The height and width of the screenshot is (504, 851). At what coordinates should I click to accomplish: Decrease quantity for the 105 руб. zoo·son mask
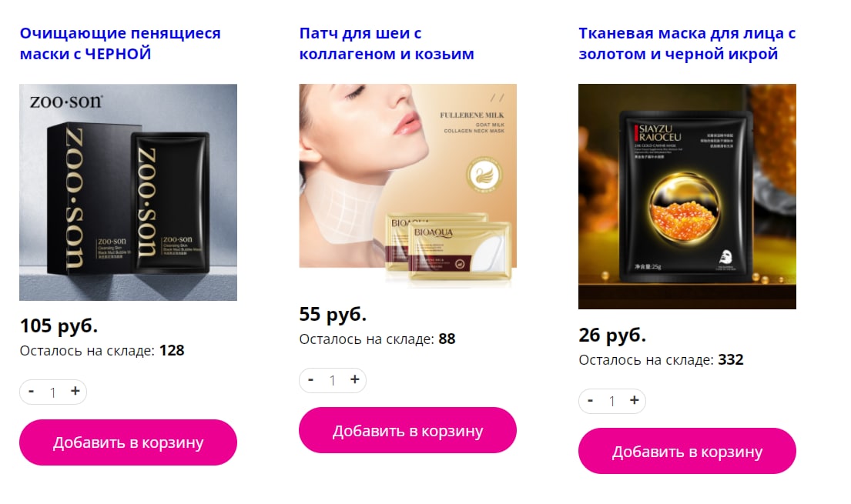(x=31, y=391)
